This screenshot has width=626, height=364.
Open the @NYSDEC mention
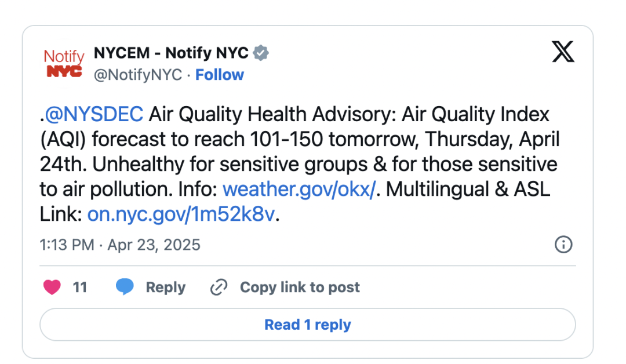(94, 114)
